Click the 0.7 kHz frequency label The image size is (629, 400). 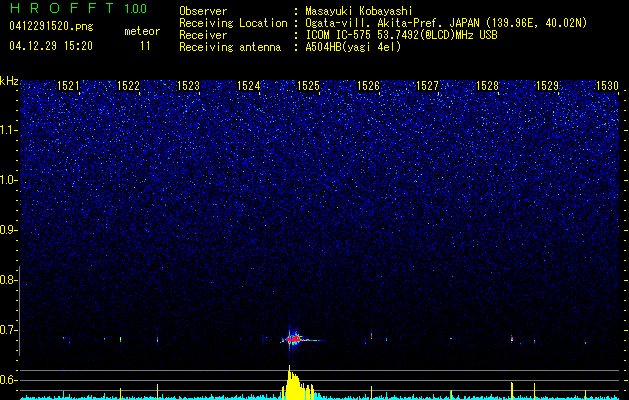click(x=8, y=330)
